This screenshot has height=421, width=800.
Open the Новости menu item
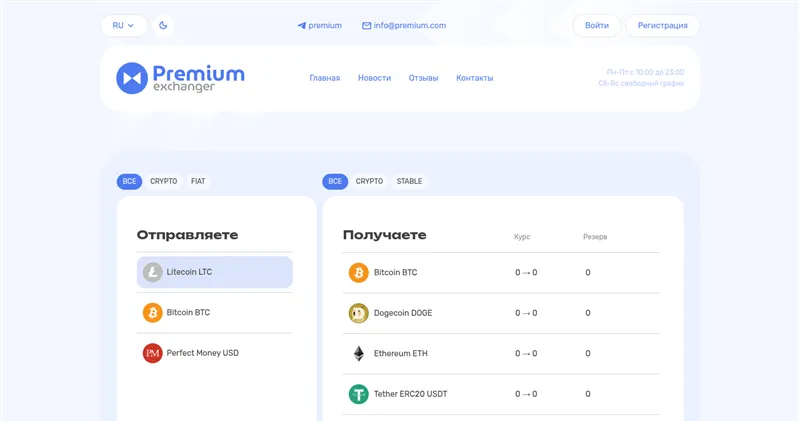coord(374,78)
